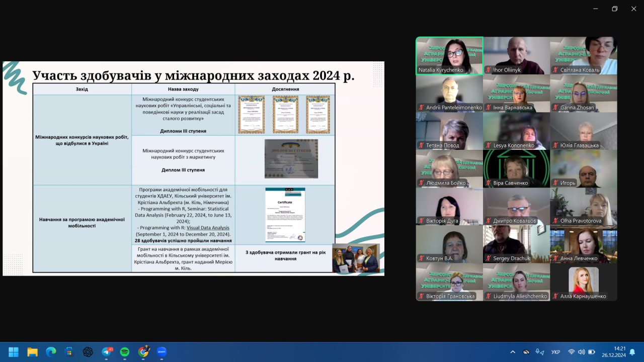Click muted mic icon beside Игорь
This screenshot has width=644, height=362.
point(555,183)
